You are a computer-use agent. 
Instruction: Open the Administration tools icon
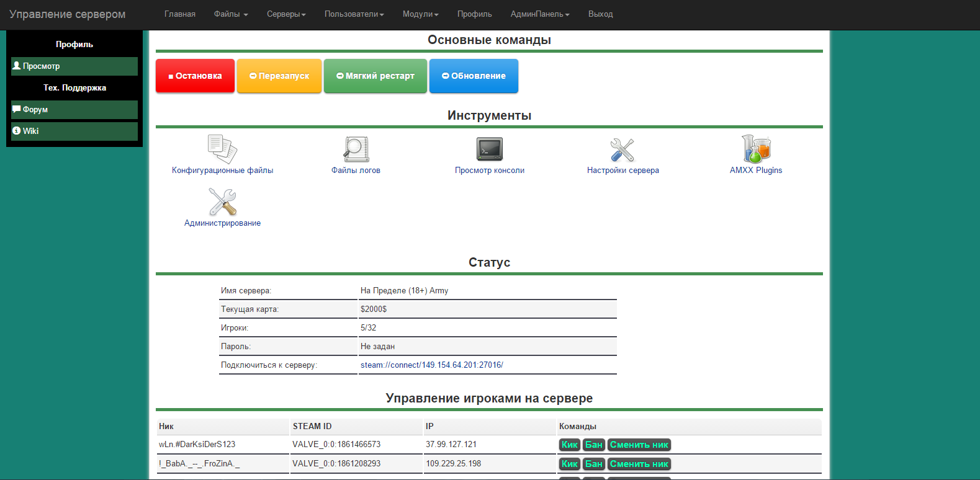[x=222, y=202]
